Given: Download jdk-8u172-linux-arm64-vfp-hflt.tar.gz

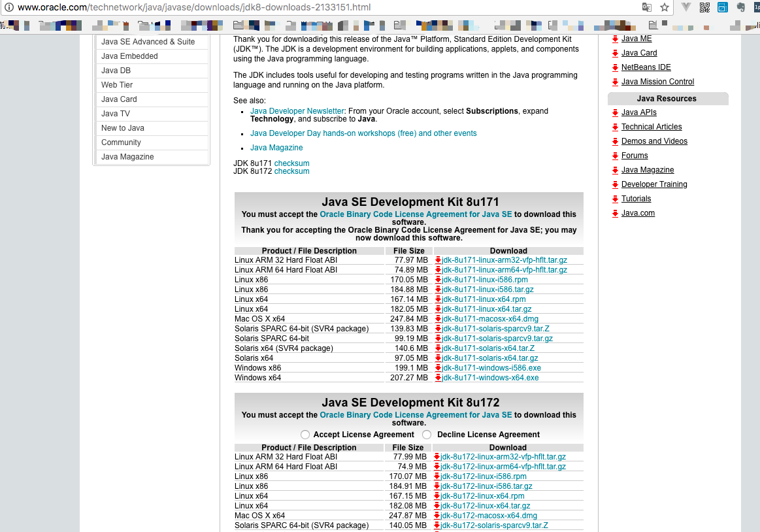Looking at the screenshot, I should point(503,467).
